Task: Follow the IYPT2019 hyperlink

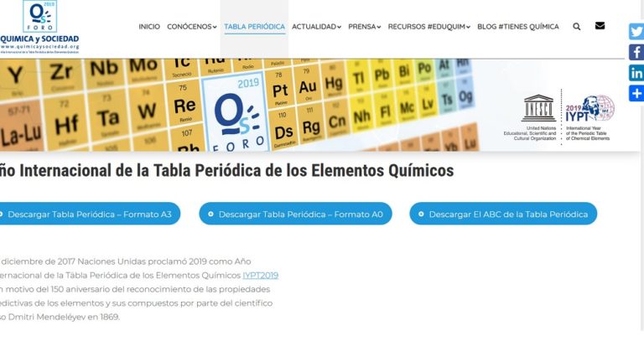Action: click(260, 275)
